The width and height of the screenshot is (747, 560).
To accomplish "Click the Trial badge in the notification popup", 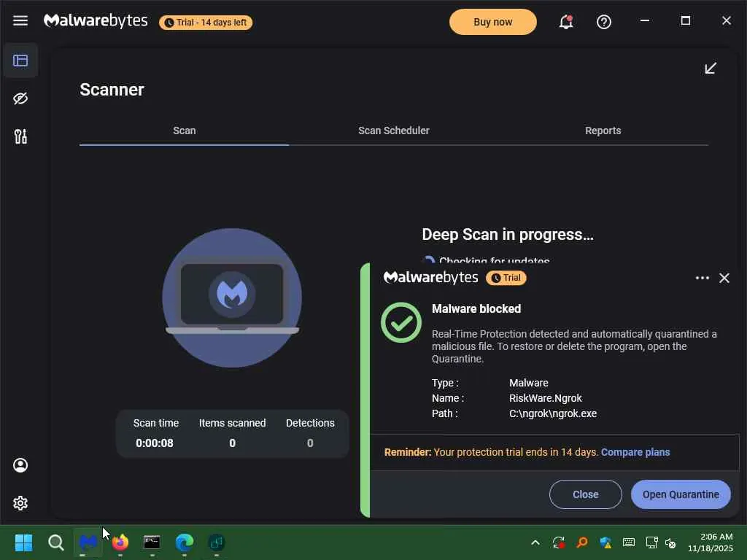I will coord(506,278).
